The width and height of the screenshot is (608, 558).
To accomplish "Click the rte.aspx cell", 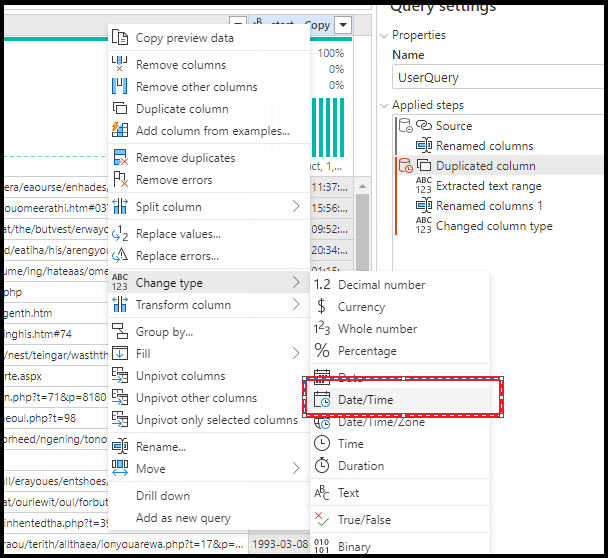I will tap(55, 376).
